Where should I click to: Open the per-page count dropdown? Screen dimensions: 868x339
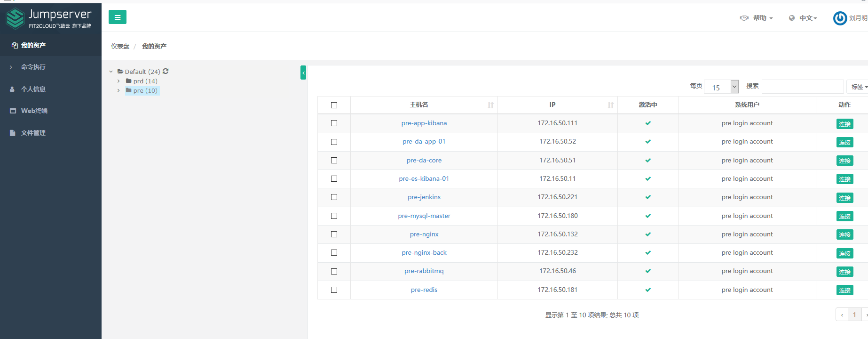pos(721,87)
